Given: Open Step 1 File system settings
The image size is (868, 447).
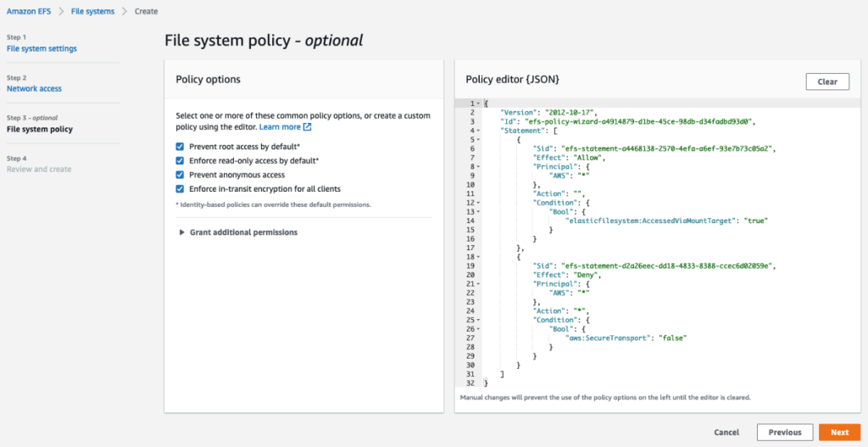Looking at the screenshot, I should click(x=42, y=48).
